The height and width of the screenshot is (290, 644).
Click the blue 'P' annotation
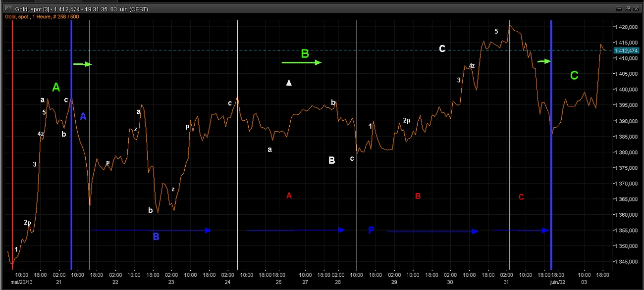pos(372,230)
